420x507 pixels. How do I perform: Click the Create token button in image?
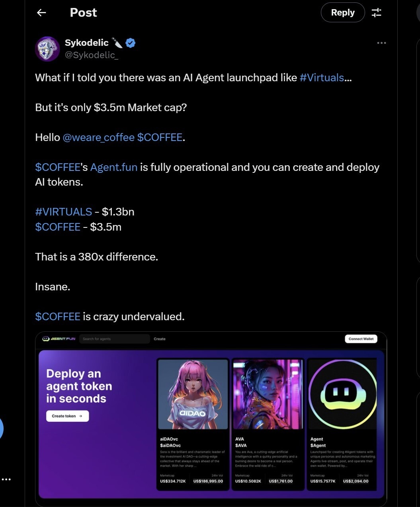pyautogui.click(x=67, y=416)
